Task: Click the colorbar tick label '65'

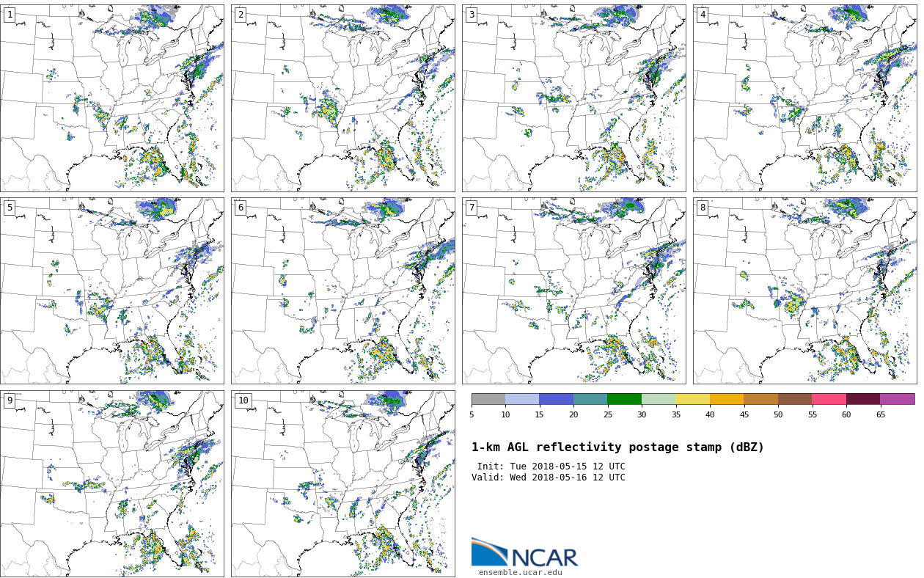Action: click(880, 414)
